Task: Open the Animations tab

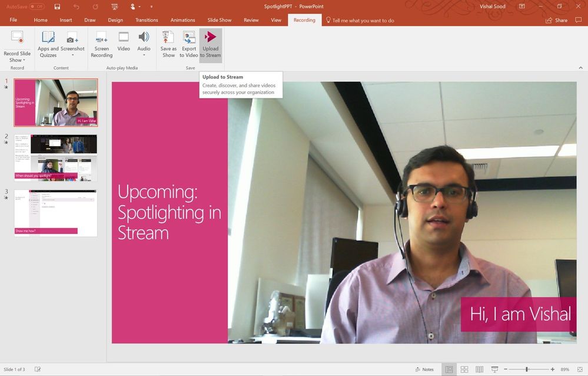Action: (182, 20)
